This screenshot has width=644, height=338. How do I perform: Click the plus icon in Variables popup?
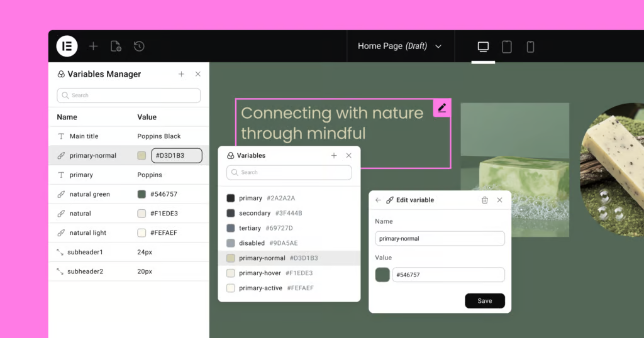[x=334, y=155]
